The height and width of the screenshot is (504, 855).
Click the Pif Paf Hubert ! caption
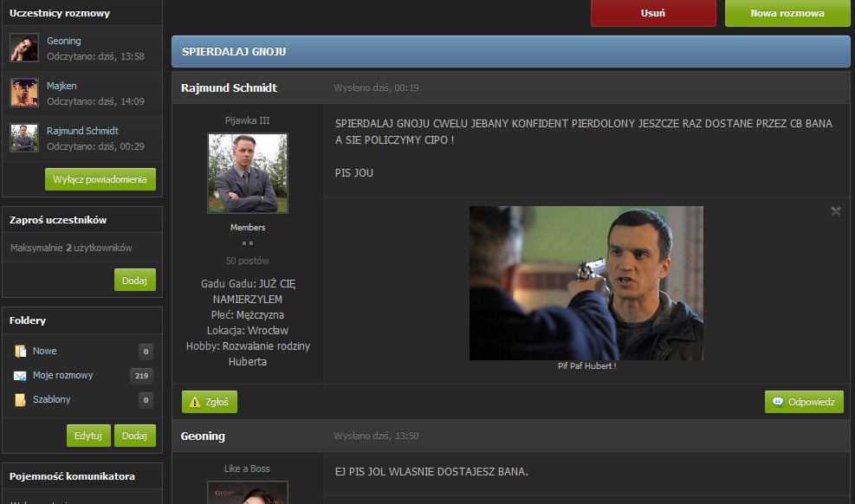[x=586, y=366]
